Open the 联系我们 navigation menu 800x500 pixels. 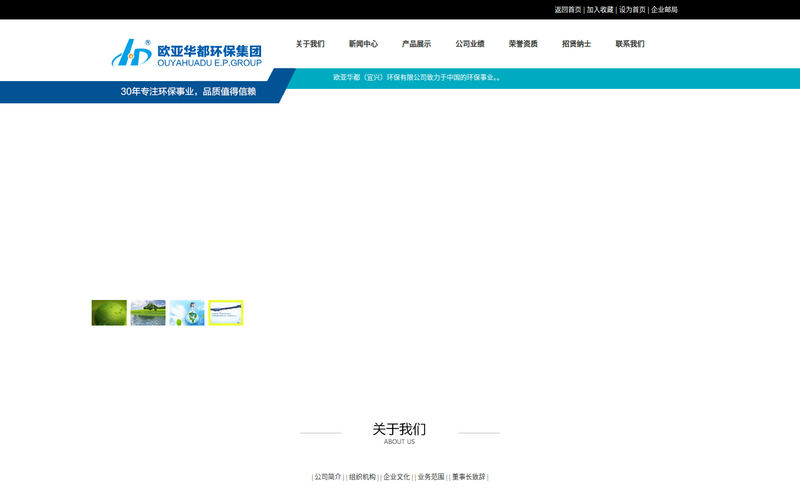tap(630, 44)
